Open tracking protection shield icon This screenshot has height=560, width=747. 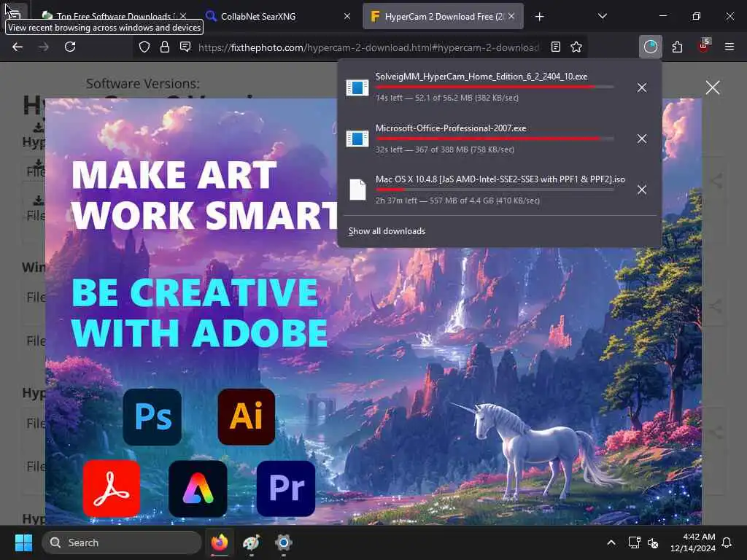[x=144, y=47]
